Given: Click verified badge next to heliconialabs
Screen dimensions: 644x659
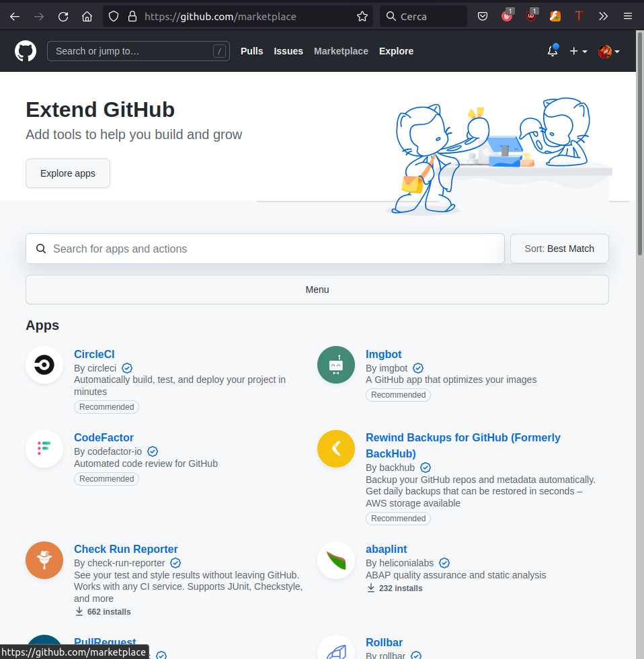Looking at the screenshot, I should 444,563.
